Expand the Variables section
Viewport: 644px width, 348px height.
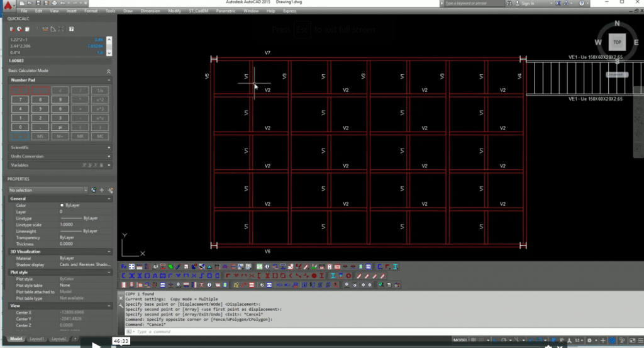point(109,165)
